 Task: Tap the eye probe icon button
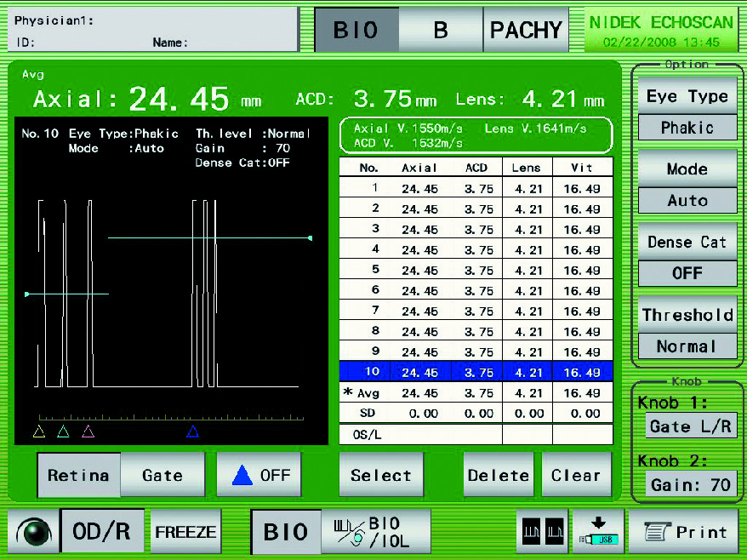pos(34,531)
